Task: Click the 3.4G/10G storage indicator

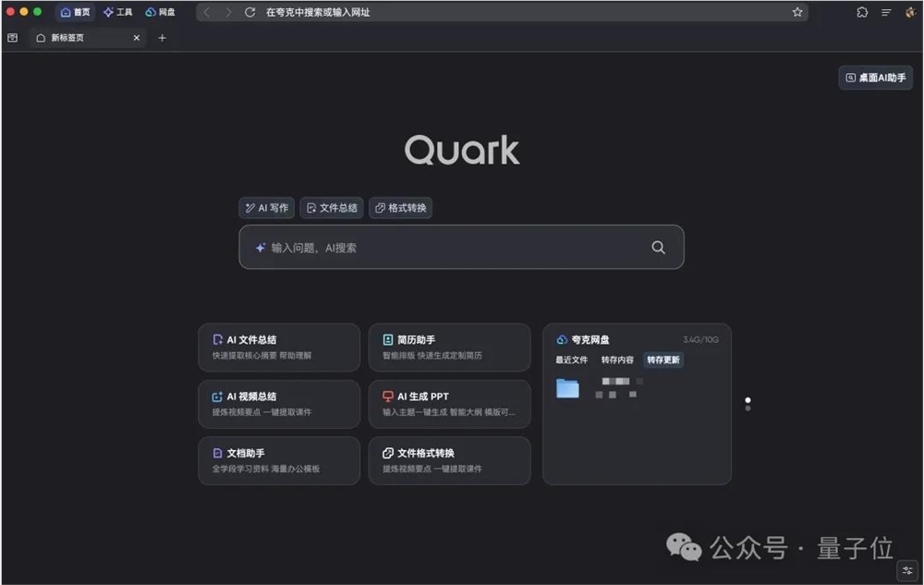Action: [x=702, y=339]
